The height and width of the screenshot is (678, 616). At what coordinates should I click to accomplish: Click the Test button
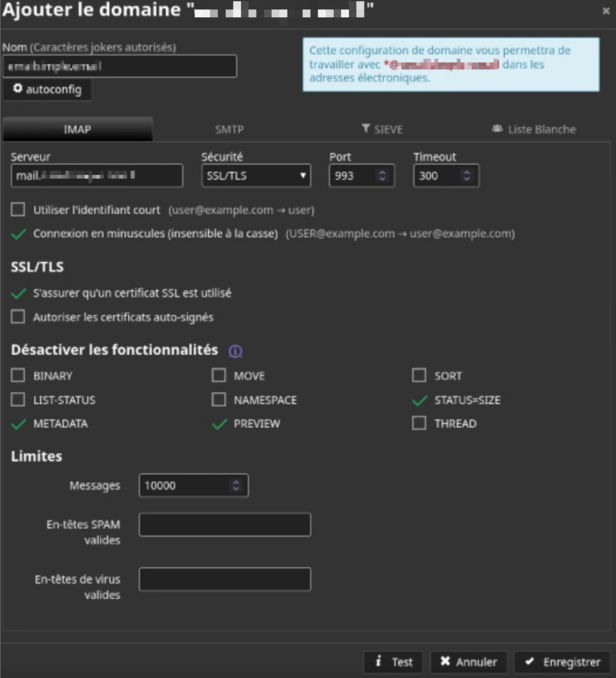coord(393,661)
